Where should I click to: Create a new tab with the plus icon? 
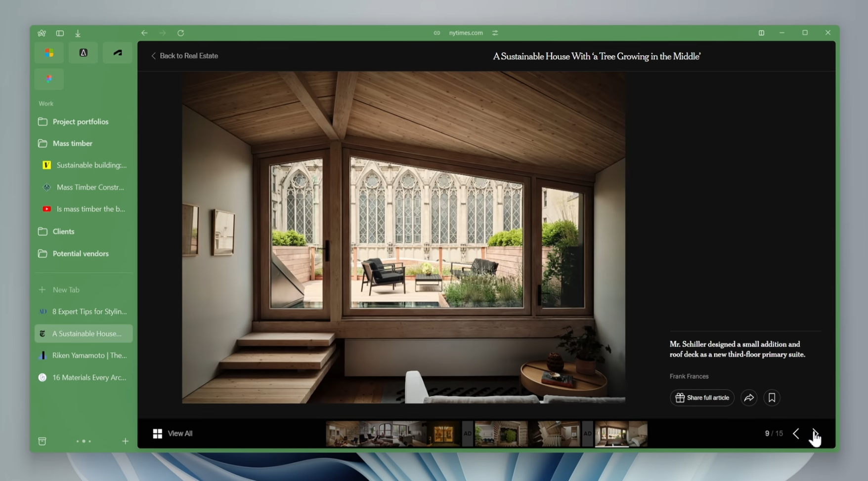click(x=125, y=441)
